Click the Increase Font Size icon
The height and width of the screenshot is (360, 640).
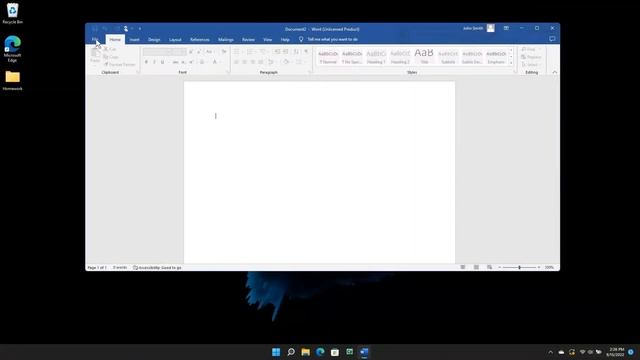(191, 52)
